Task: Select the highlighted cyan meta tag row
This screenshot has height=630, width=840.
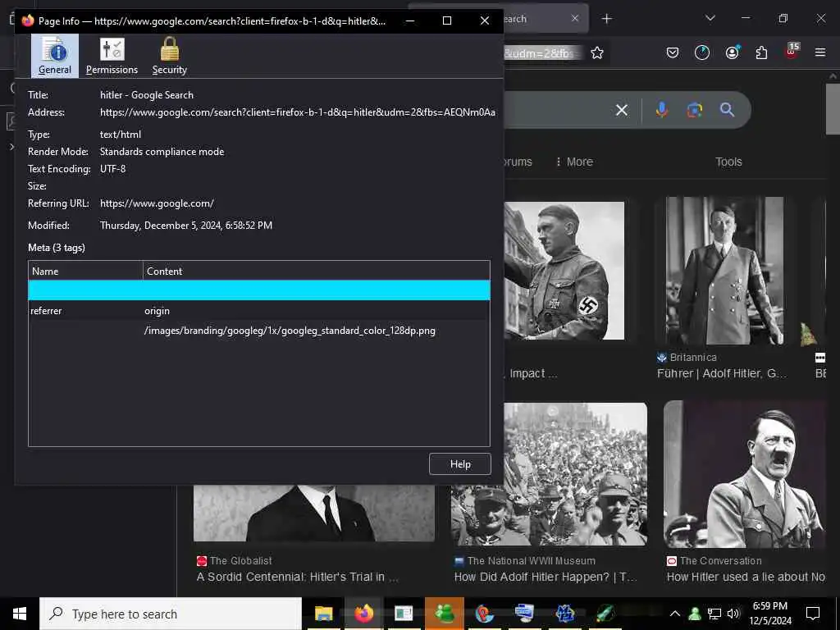Action: (x=258, y=290)
